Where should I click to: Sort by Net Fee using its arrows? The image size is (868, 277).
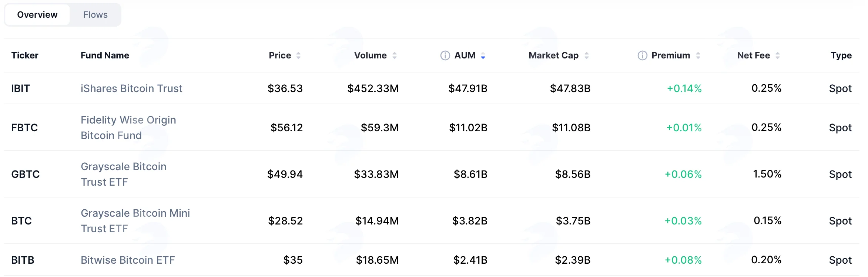tap(778, 55)
